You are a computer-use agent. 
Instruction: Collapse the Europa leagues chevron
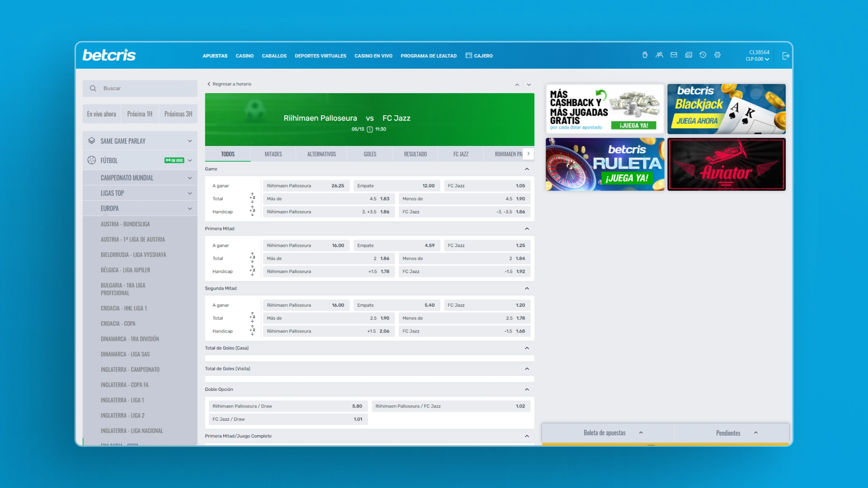click(190, 209)
